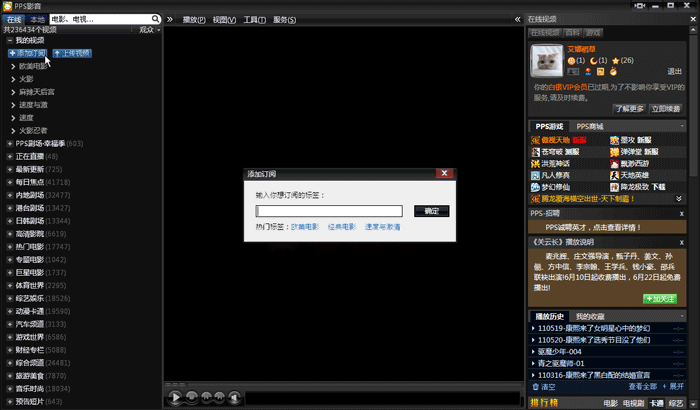This screenshot has width=700, height=410.
Task: Click the moon level icon in profile
Action: pos(593,61)
